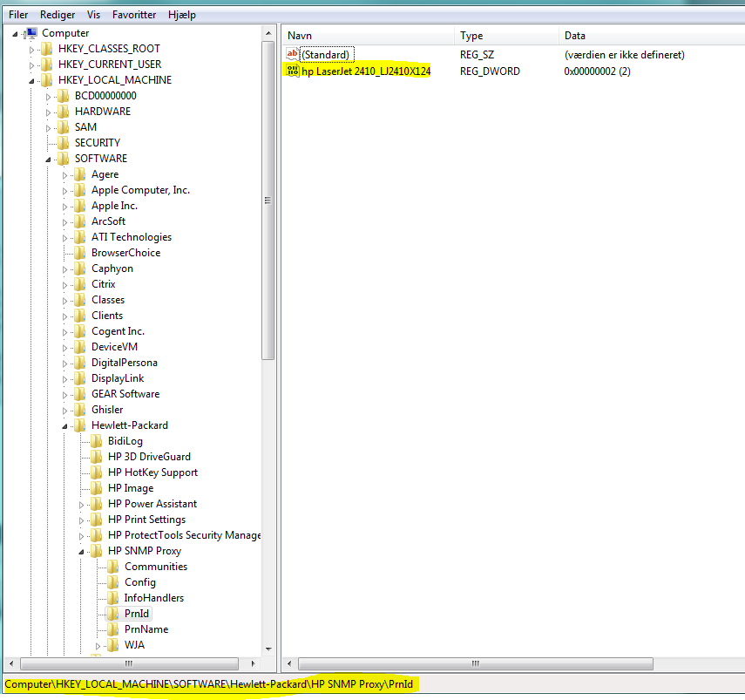Click the Hewlett-Packard folder icon

click(80, 425)
